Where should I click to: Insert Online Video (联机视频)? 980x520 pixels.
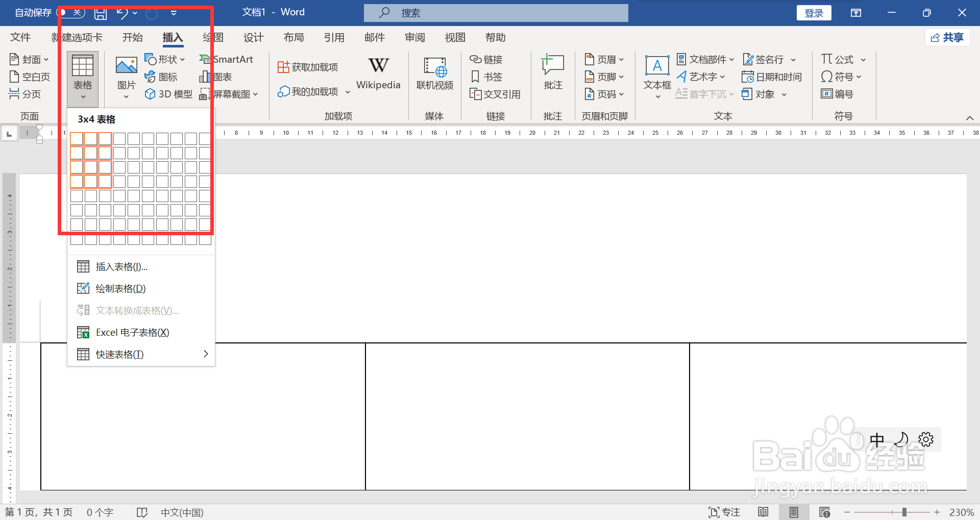point(435,74)
